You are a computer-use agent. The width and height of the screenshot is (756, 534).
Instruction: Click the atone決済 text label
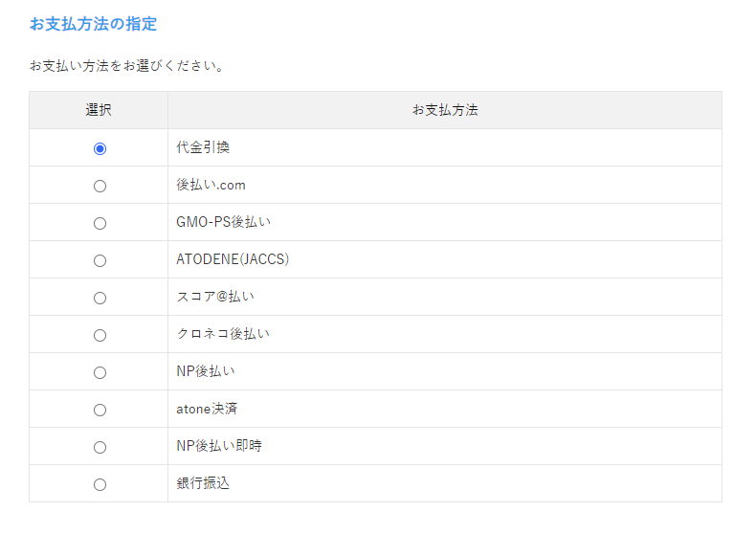pyautogui.click(x=207, y=410)
